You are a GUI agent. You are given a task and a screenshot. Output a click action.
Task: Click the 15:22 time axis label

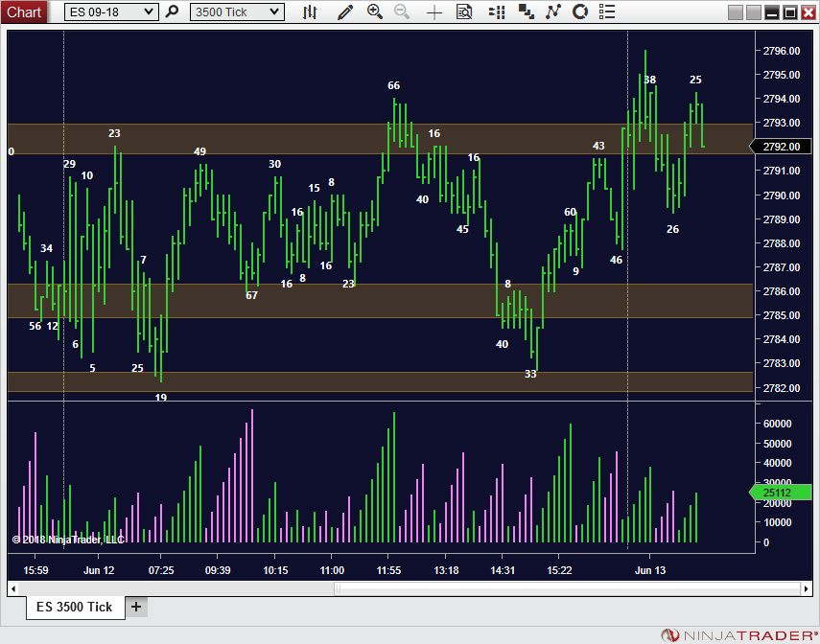(559, 570)
